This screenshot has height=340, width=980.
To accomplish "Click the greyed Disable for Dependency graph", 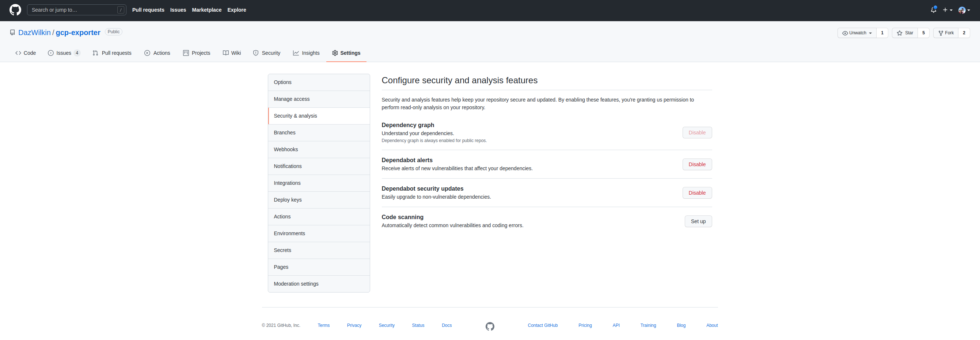I will (697, 132).
